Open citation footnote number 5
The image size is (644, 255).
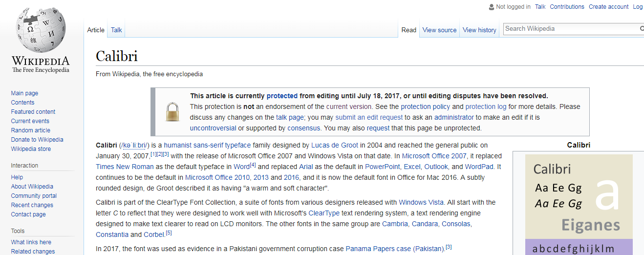[x=169, y=233]
